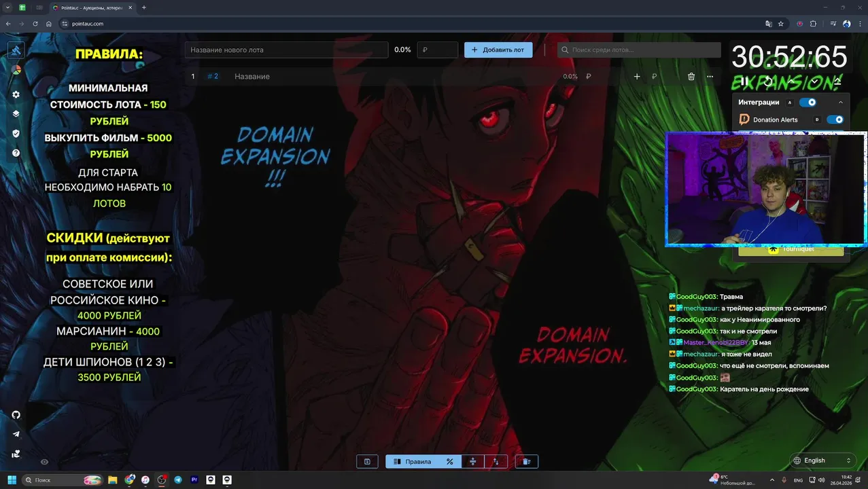This screenshot has height=489, width=868.
Task: Click the Добавить лот button
Action: [498, 50]
